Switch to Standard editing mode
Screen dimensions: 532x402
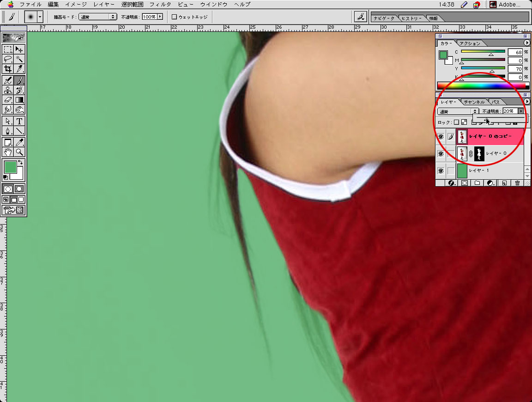point(8,189)
